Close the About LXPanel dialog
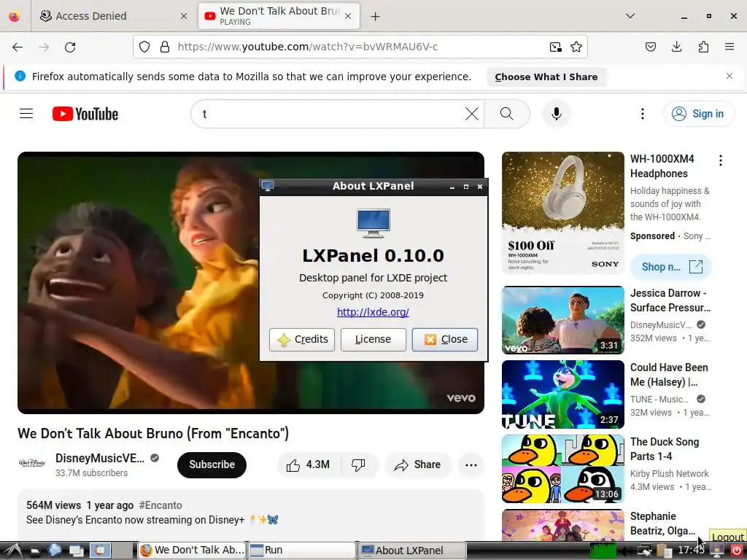Screen dimensions: 747x560 (x=445, y=340)
